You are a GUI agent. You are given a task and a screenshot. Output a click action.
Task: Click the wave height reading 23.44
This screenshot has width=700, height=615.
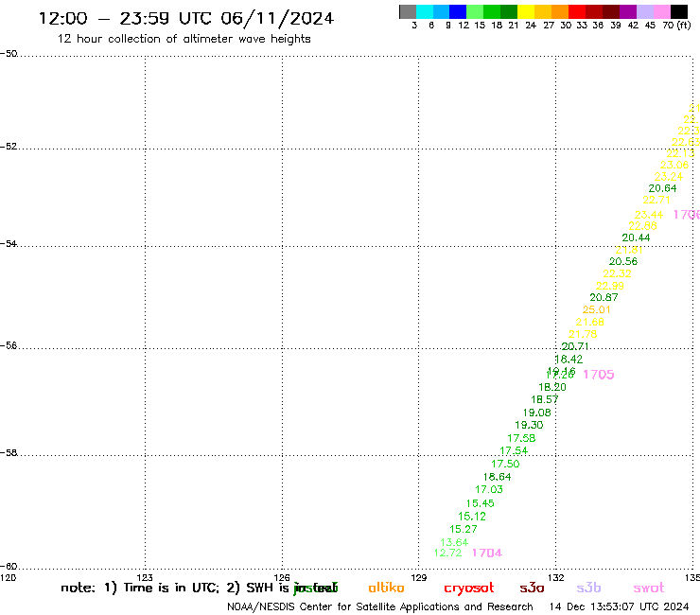click(x=649, y=215)
